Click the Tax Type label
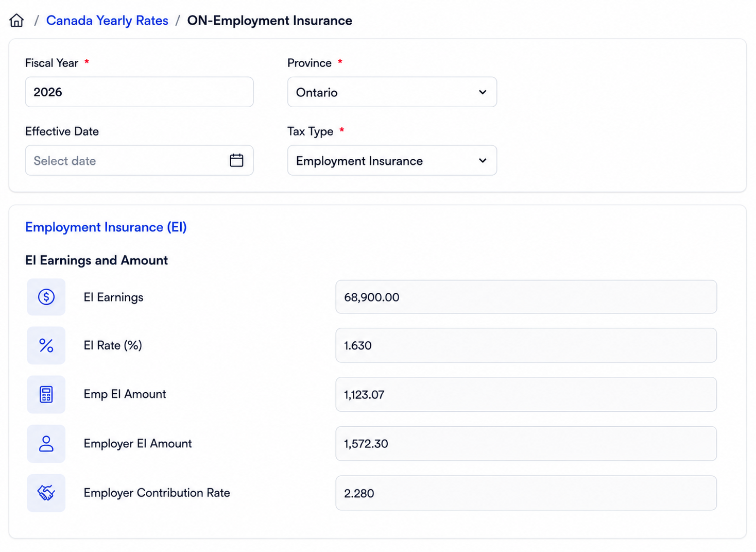The height and width of the screenshot is (552, 756). click(x=310, y=131)
